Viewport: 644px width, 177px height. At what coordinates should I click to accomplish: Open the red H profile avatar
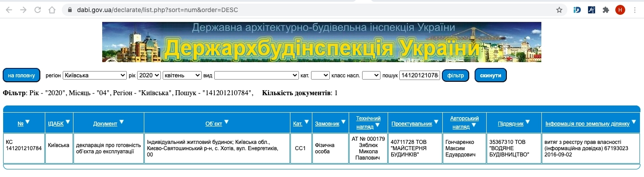tap(620, 9)
